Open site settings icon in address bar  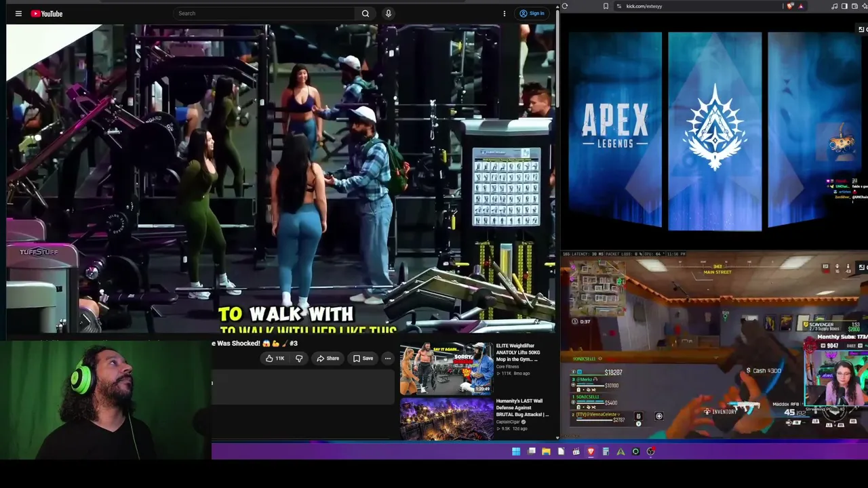pyautogui.click(x=618, y=6)
